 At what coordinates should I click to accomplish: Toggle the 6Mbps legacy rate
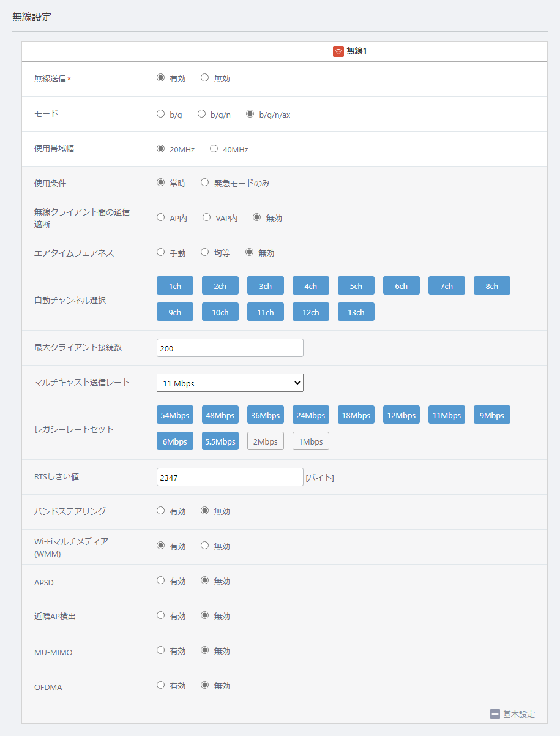pyautogui.click(x=175, y=441)
